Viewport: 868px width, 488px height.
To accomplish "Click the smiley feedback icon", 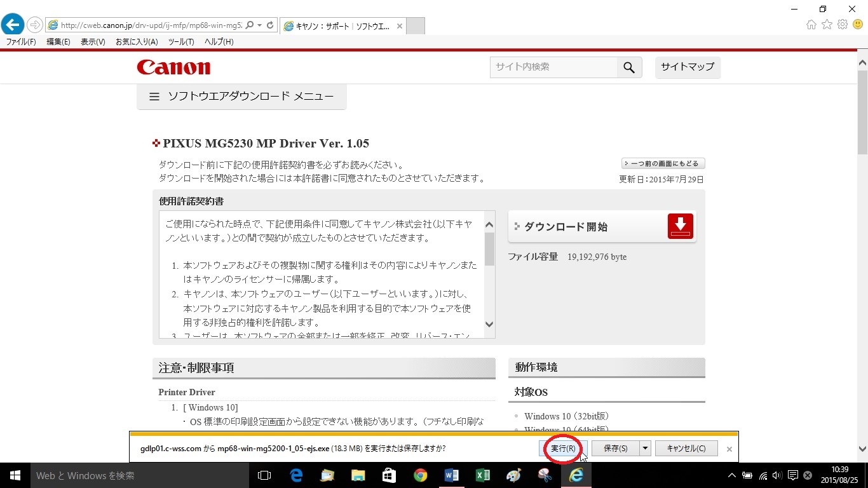I will pos(858,25).
